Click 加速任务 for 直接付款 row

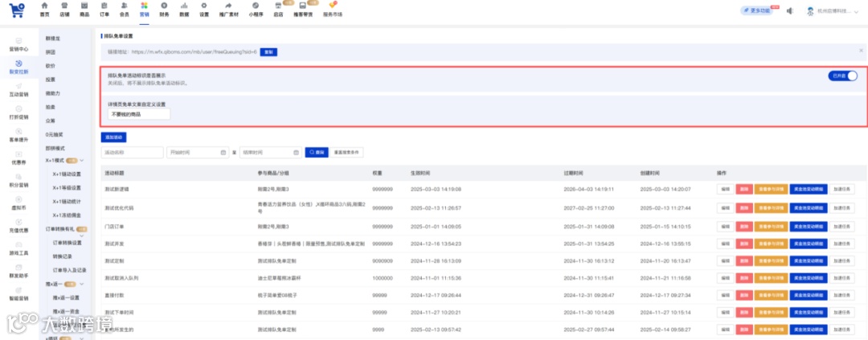click(841, 295)
